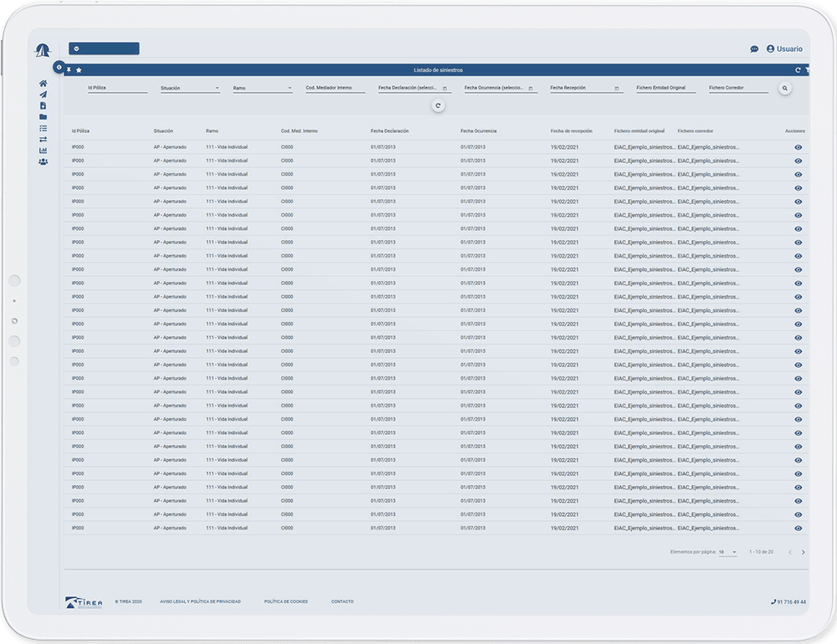Click the transfer arrows sidebar icon
This screenshot has width=837, height=644.
coord(43,139)
